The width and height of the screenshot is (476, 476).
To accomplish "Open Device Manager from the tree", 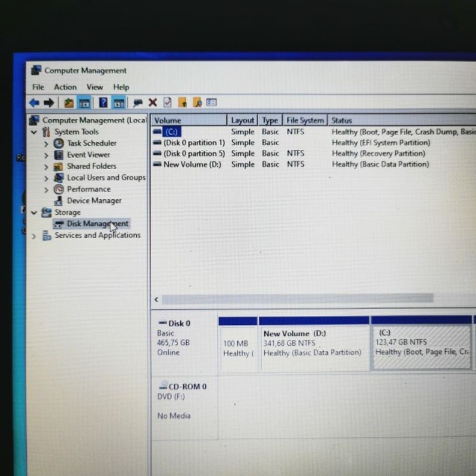I will click(93, 201).
